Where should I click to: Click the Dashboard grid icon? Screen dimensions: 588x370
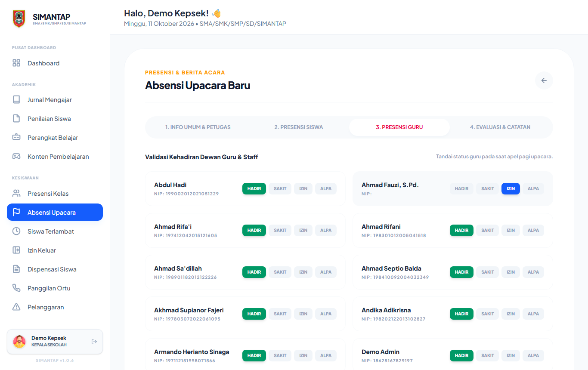coord(16,63)
